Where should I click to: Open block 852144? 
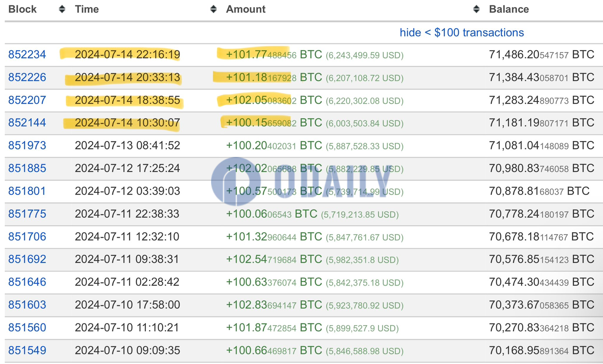27,123
